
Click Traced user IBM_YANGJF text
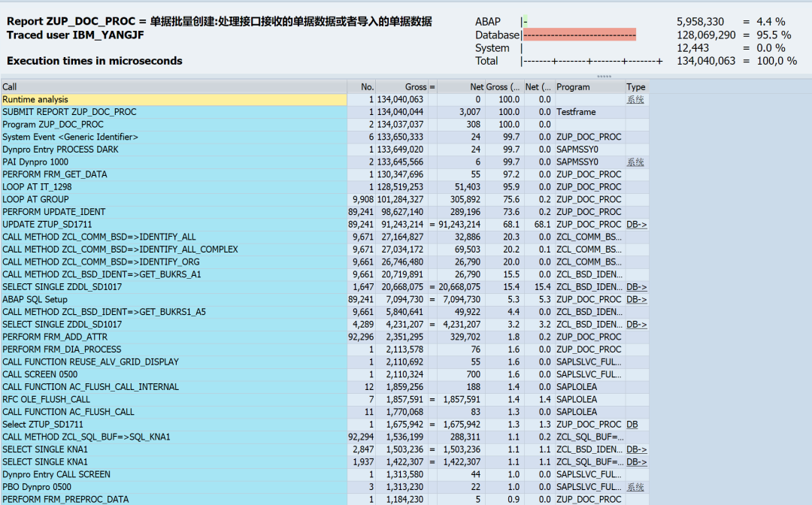tap(75, 35)
